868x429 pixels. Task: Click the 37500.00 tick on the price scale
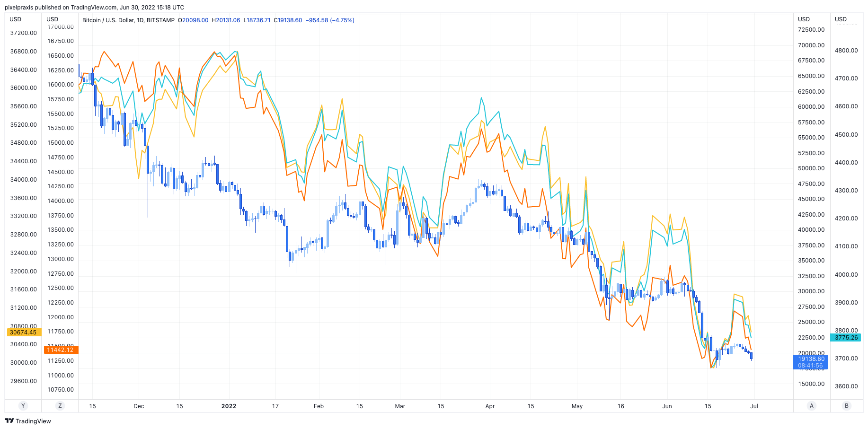point(811,245)
